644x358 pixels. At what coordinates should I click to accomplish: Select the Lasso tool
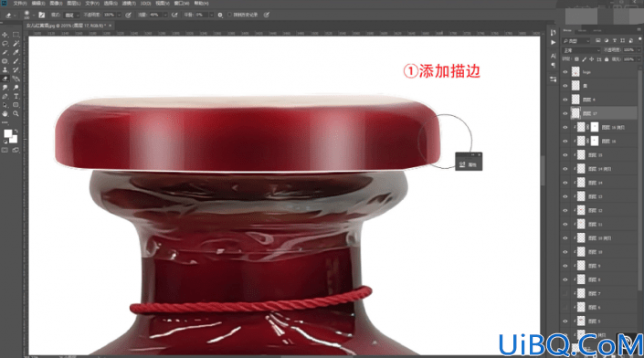click(5, 44)
